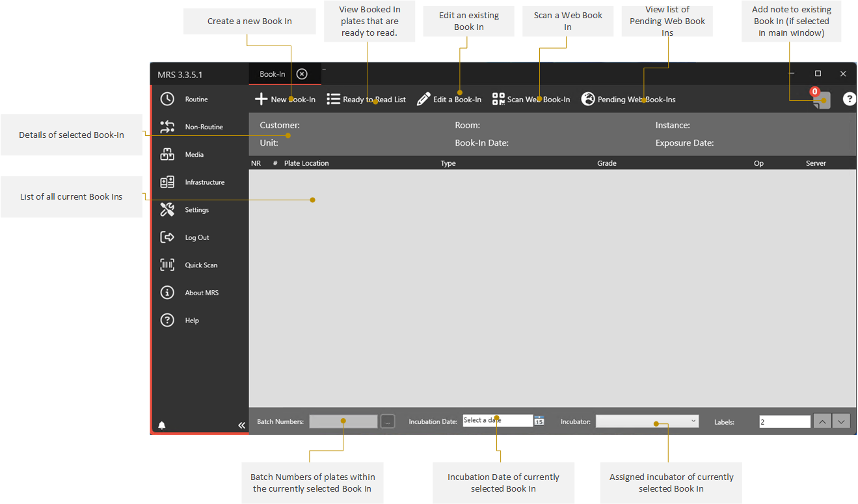Increase the Labels count with up arrow
Screen dimensions: 858x504
click(822, 421)
